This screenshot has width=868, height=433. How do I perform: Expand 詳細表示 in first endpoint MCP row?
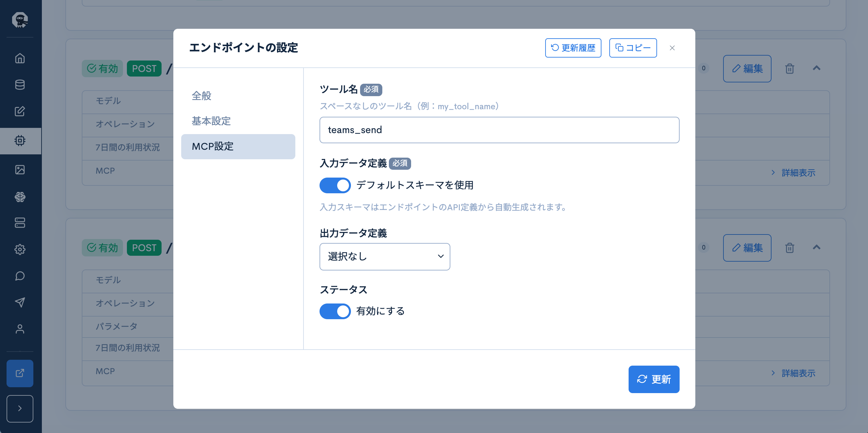[793, 173]
